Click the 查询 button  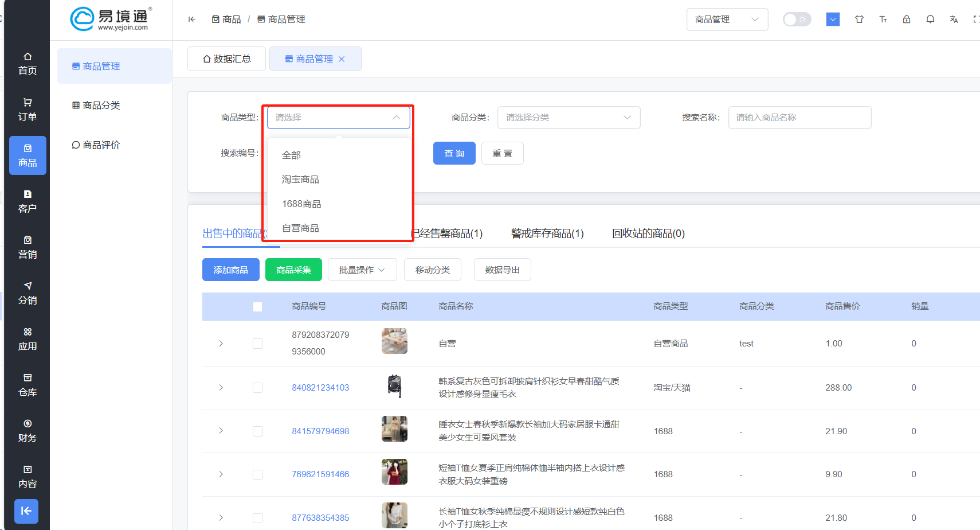454,154
